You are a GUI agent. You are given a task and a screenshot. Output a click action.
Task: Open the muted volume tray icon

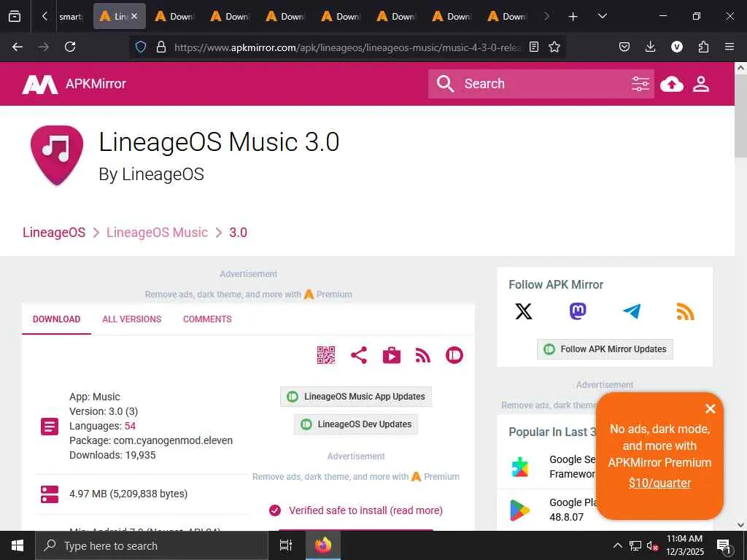pos(652,545)
